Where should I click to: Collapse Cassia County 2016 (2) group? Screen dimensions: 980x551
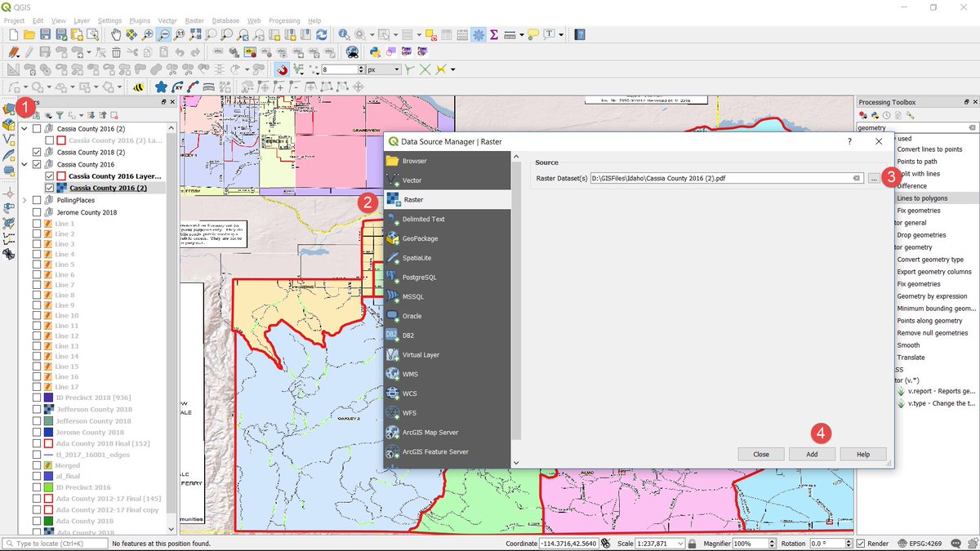[24, 129]
